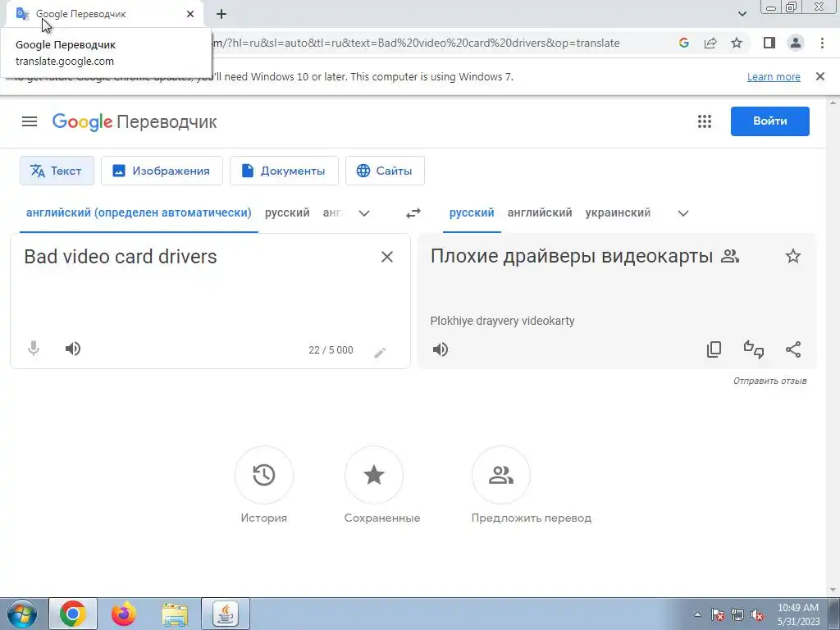Image resolution: width=840 pixels, height=630 pixels.
Task: Open the tab search dropdown
Action: coord(742,14)
